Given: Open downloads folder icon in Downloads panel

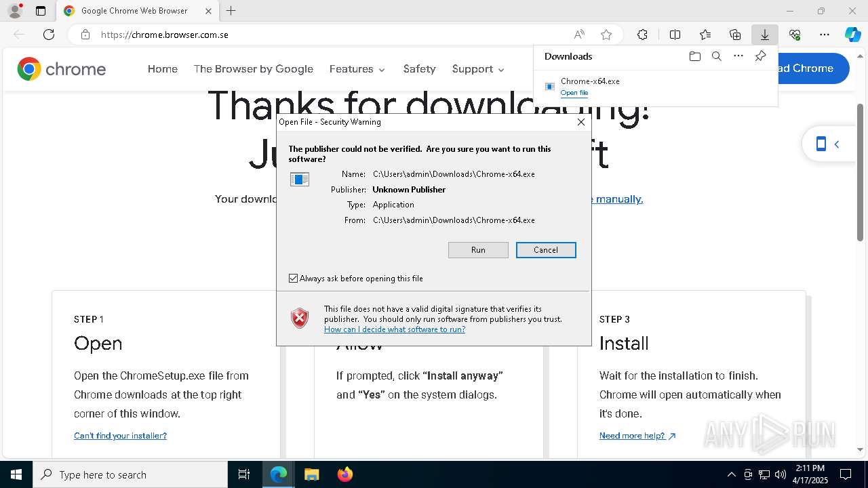Looking at the screenshot, I should point(694,56).
